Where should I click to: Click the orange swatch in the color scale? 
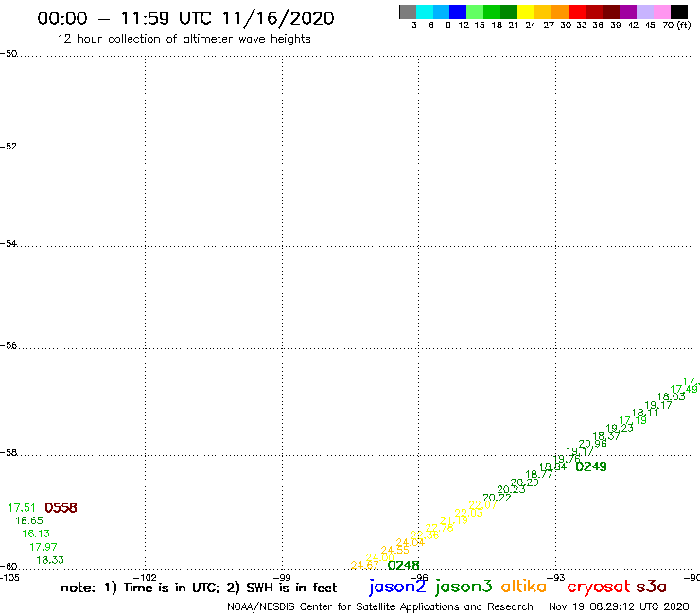pos(560,11)
